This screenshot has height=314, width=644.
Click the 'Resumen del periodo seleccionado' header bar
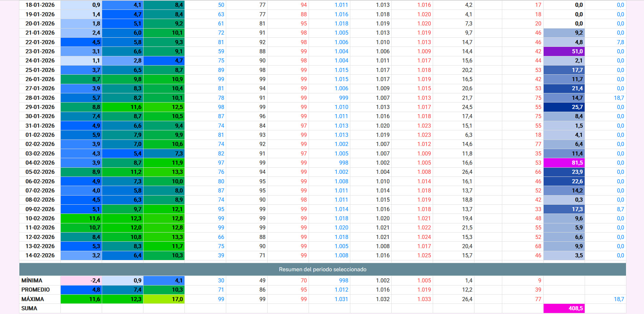click(x=322, y=269)
